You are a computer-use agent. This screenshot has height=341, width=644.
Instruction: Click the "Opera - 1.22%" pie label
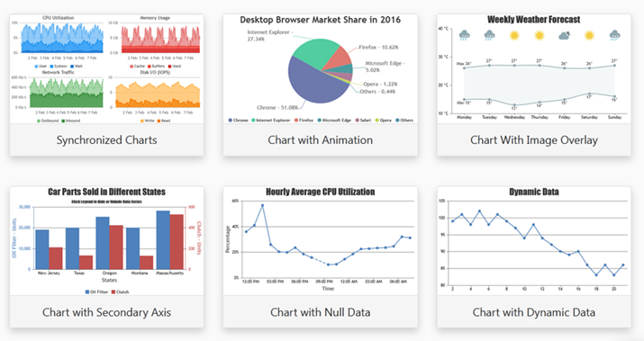coord(380,84)
